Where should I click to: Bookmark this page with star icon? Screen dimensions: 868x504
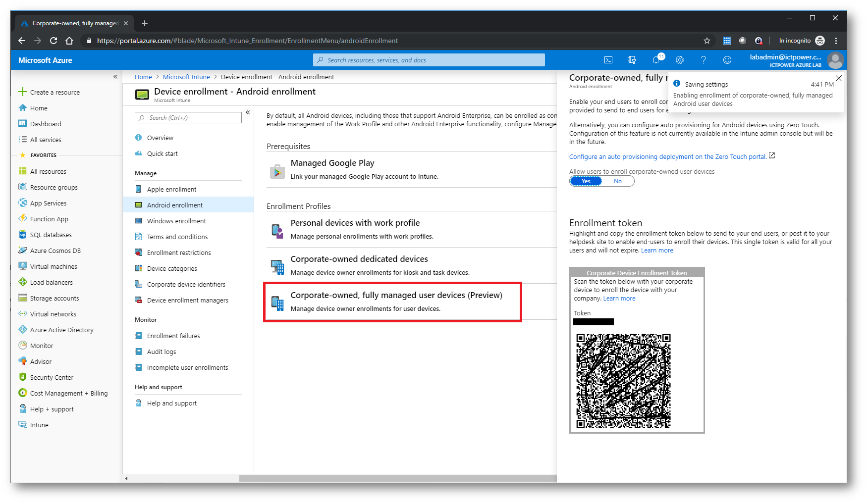[x=707, y=41]
